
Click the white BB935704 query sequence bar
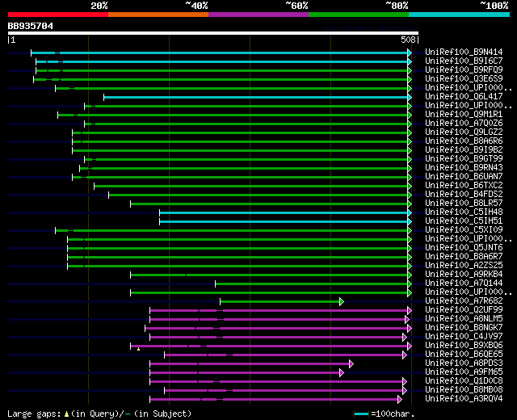tap(213, 33)
